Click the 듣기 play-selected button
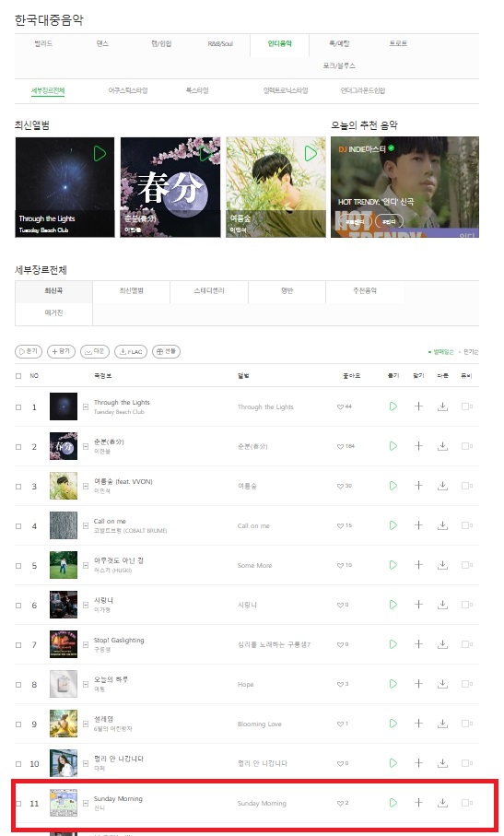Viewport: 504px width, 836px height. coord(29,351)
